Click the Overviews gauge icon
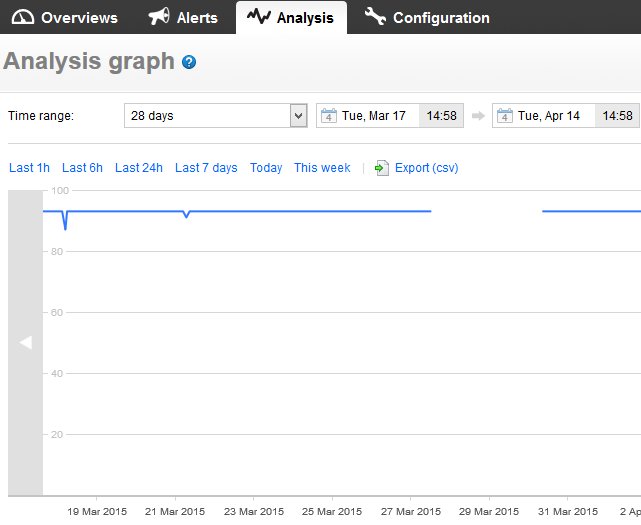Image resolution: width=641 pixels, height=525 pixels. 23,17
